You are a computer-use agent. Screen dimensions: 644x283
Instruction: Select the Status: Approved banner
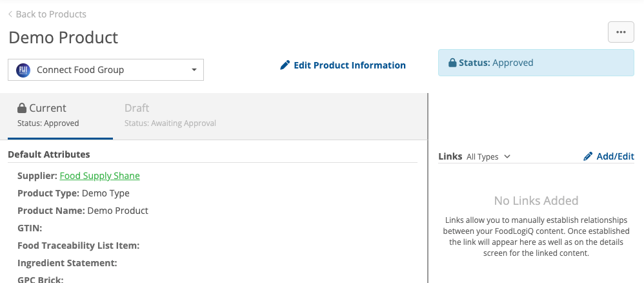536,63
